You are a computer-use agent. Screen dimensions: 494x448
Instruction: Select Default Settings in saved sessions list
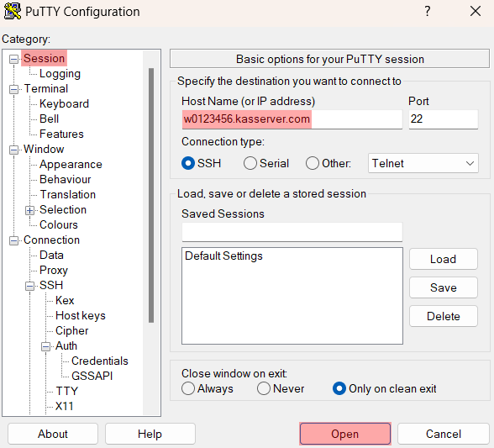[x=223, y=256]
